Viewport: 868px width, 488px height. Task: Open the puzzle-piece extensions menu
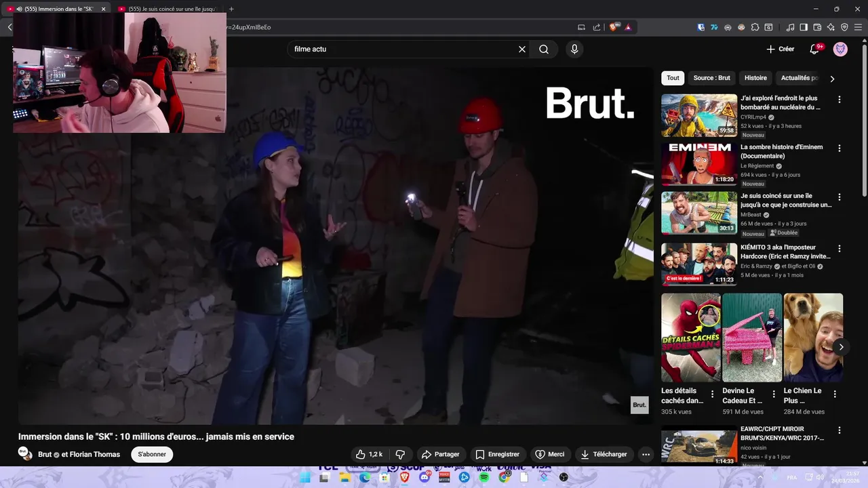click(755, 27)
